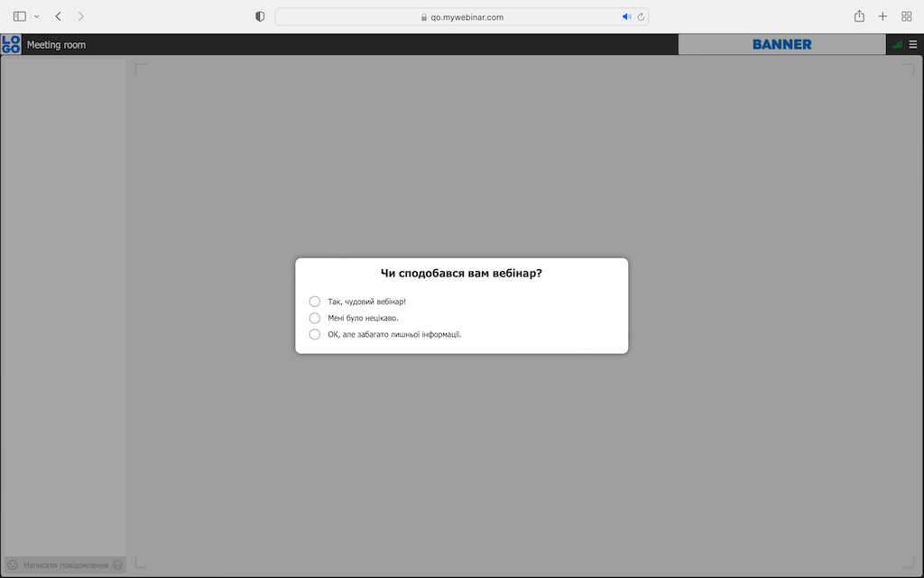Open the emoji picker in chat
This screenshot has height=578, width=924.
(x=13, y=565)
